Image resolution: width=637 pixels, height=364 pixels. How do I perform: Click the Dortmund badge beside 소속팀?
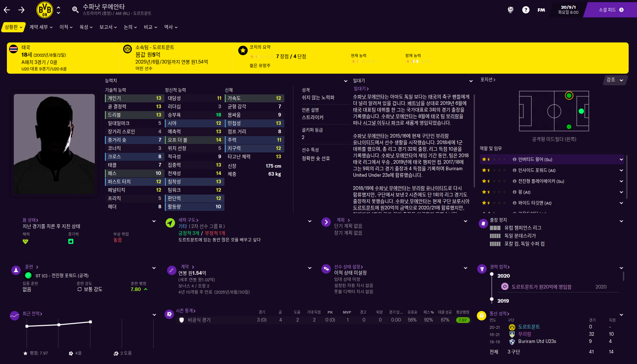click(127, 49)
